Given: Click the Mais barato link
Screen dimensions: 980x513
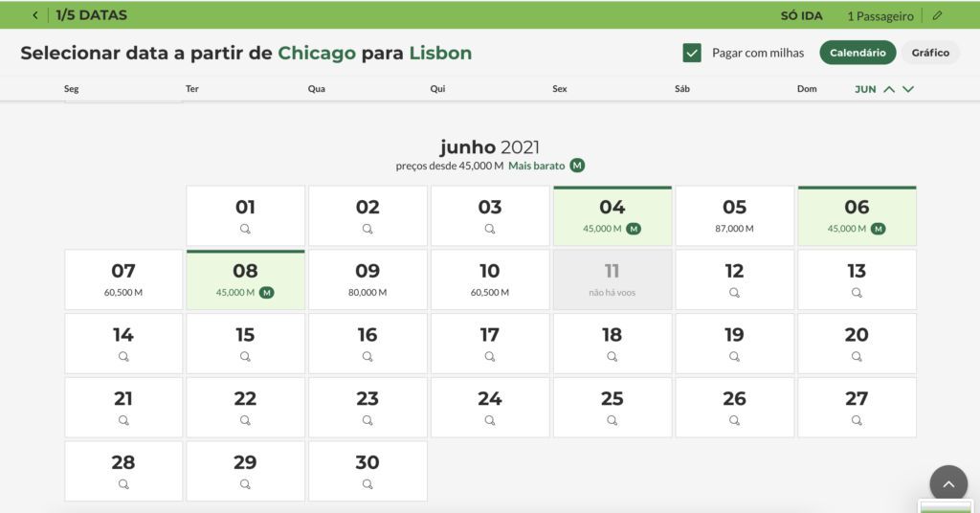Looking at the screenshot, I should coord(536,166).
